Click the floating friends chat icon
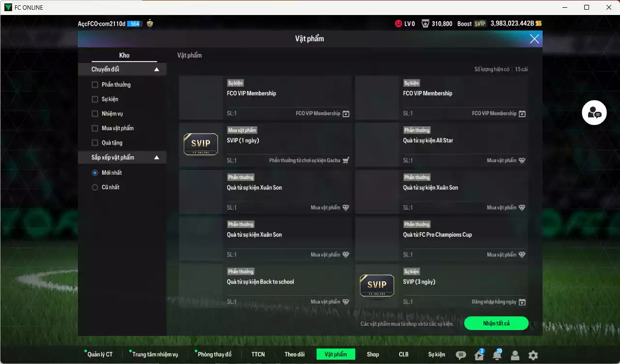The width and height of the screenshot is (620, 364). click(594, 113)
